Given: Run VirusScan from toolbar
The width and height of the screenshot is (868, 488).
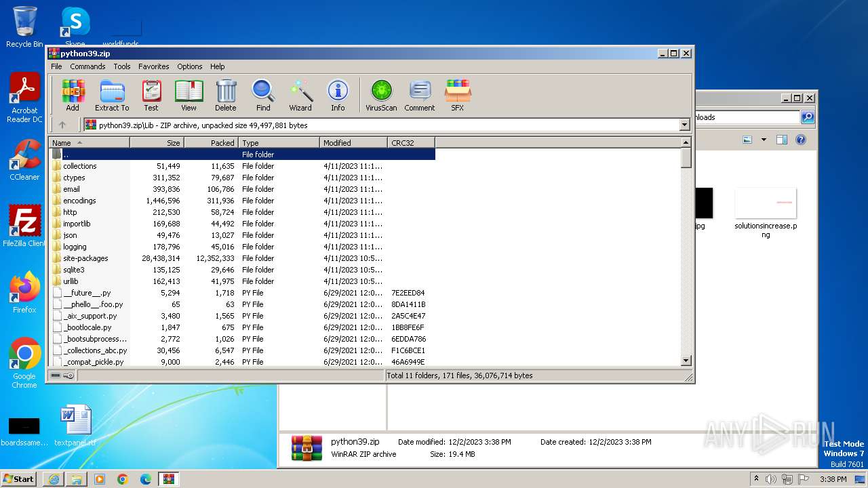Looking at the screenshot, I should click(x=381, y=95).
